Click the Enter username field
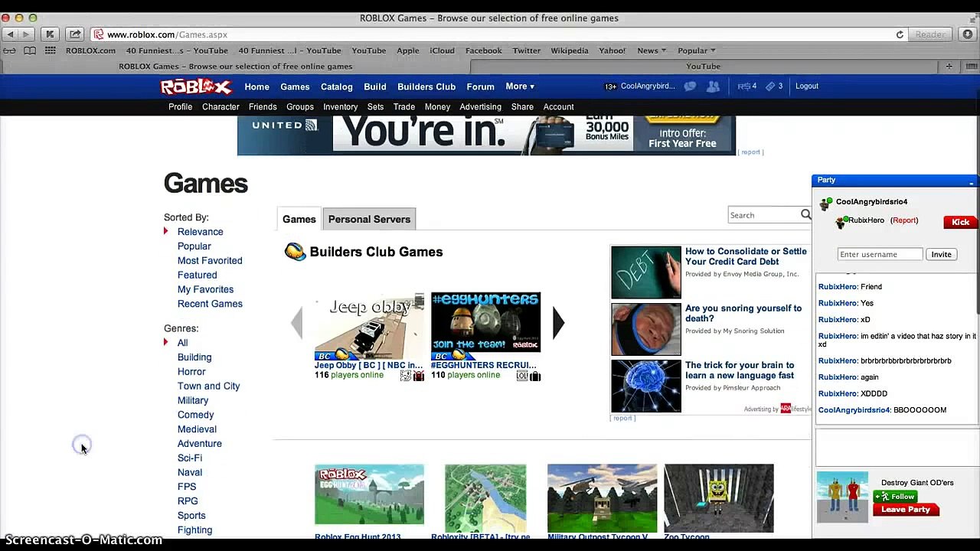 coord(880,254)
